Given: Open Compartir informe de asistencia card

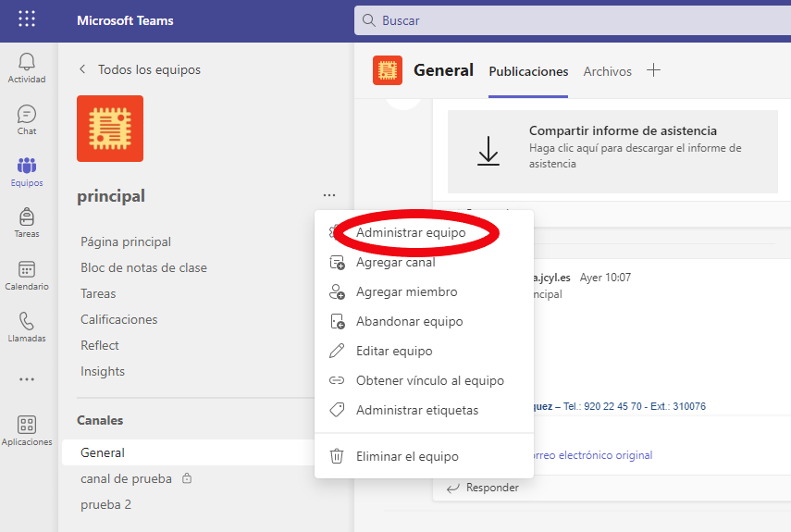Looking at the screenshot, I should click(x=612, y=152).
